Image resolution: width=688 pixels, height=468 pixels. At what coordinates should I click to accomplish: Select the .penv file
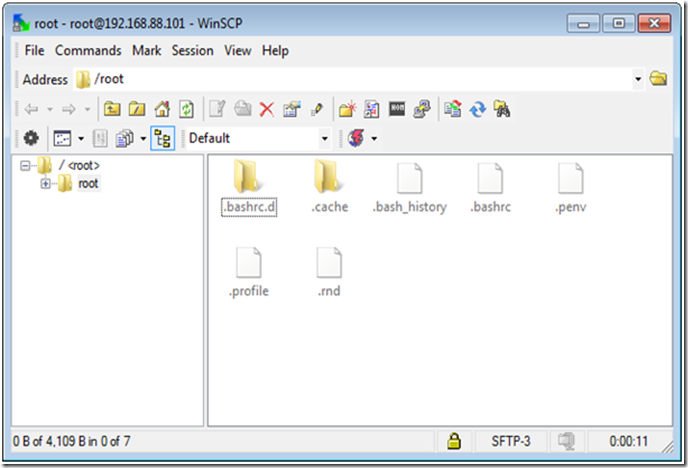570,189
